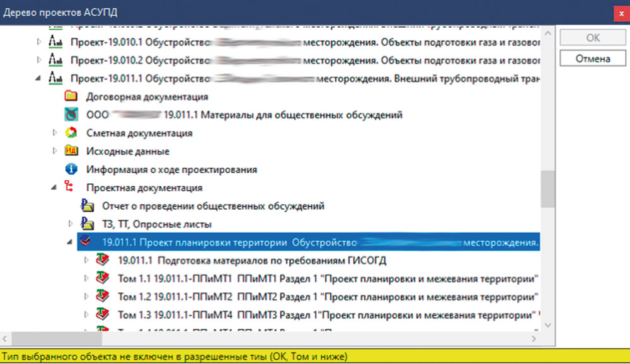630x364 pixels.
Task: Expand the Сметная документация node
Action: pos(54,133)
